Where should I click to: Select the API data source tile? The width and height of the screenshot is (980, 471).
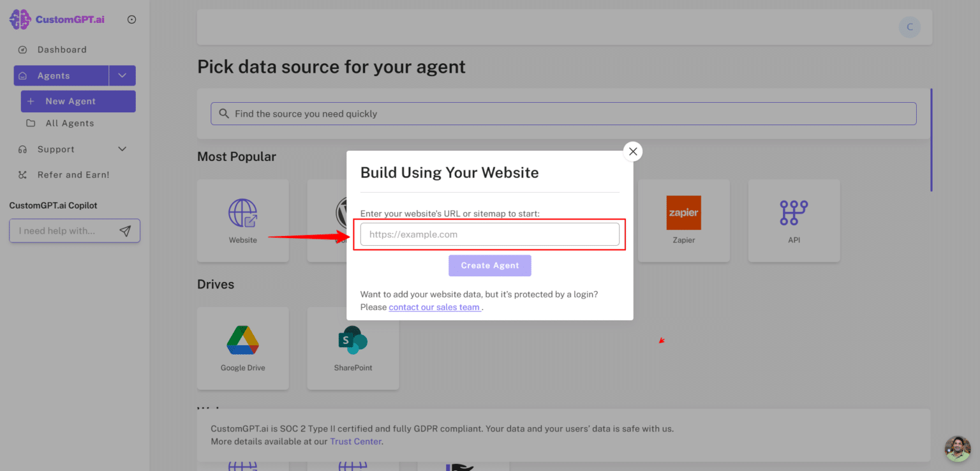(794, 221)
